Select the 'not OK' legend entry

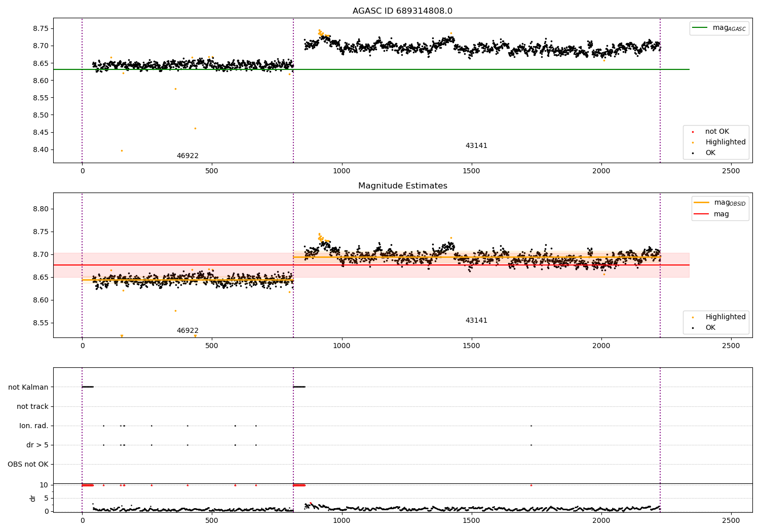pyautogui.click(x=717, y=132)
